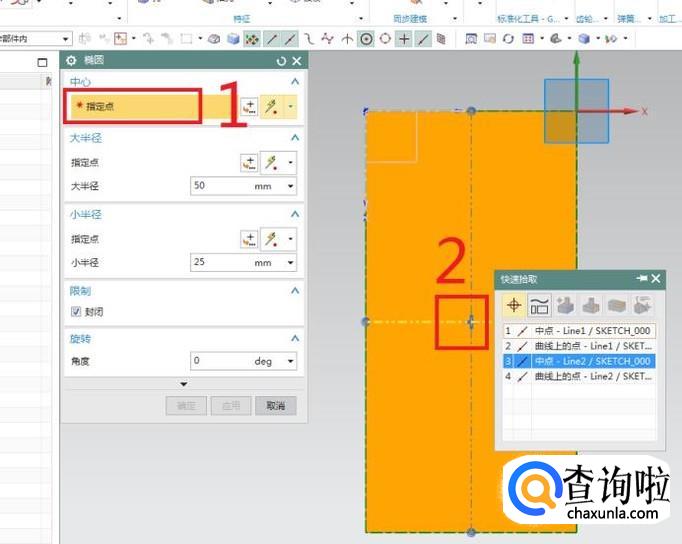Select the point filter icon in 快速拾取
The width and height of the screenshot is (682, 544).
pyautogui.click(x=515, y=306)
